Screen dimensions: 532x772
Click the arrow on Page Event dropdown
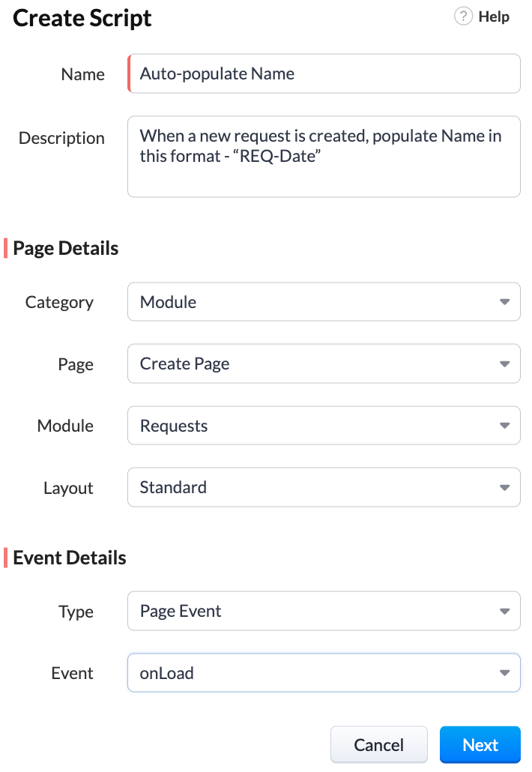pos(504,611)
